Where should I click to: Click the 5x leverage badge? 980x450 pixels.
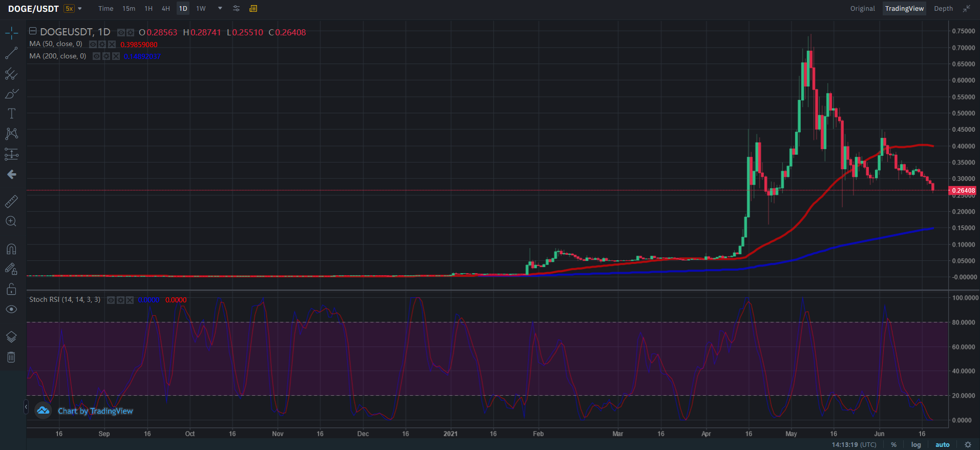[x=69, y=9]
